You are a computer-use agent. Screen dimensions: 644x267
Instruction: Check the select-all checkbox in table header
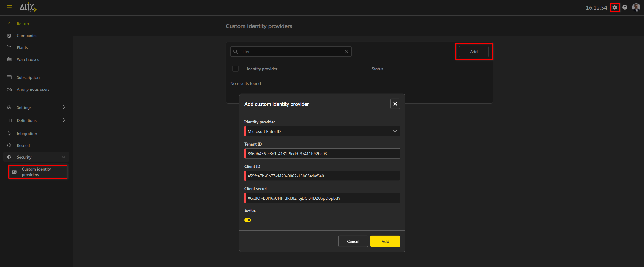coord(235,69)
